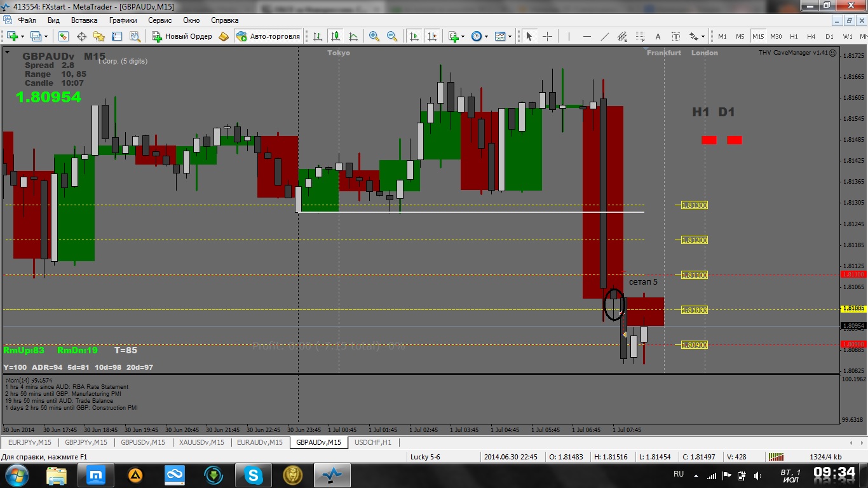Open the Market Watch window

click(x=64, y=36)
